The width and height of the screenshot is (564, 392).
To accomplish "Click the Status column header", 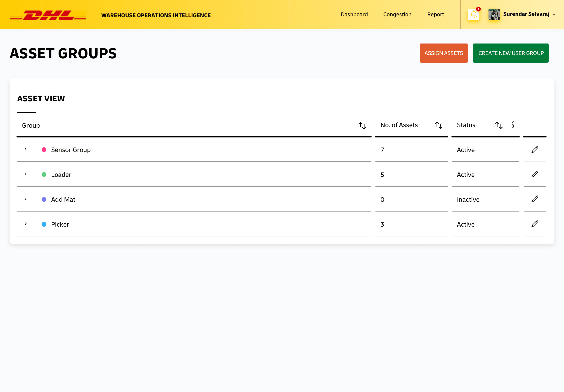I will pyautogui.click(x=466, y=125).
